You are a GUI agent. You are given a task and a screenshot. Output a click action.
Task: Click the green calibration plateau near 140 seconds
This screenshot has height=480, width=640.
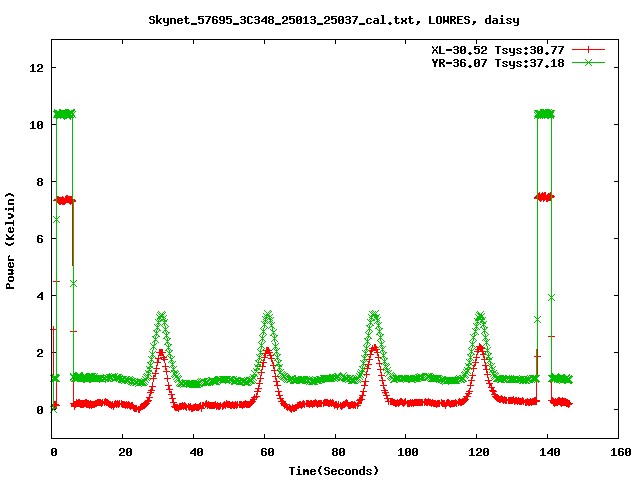[544, 114]
